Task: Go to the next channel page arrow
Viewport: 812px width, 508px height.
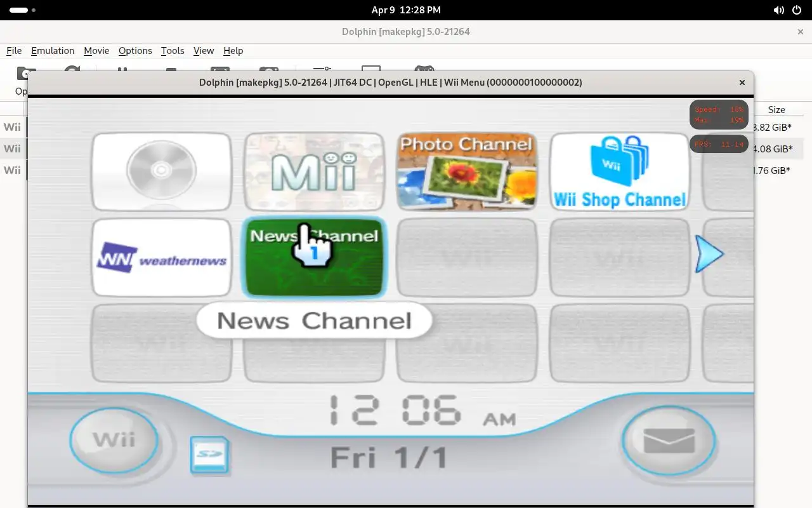Action: (x=709, y=254)
